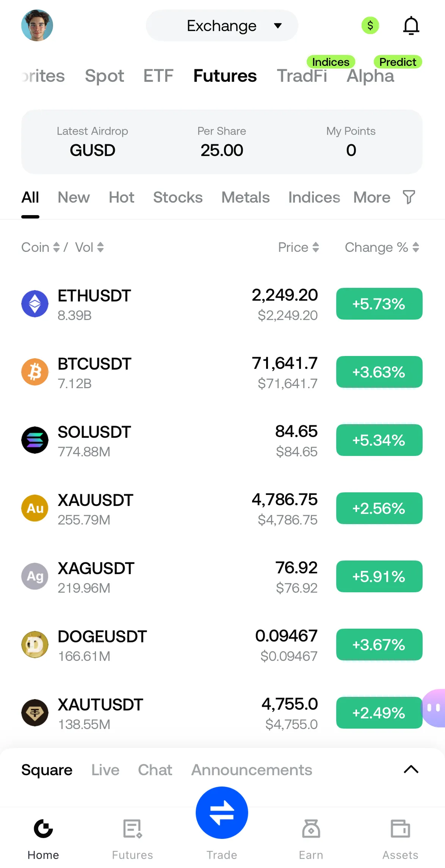Viewport: 445px width, 868px height.
Task: Open the ETHUSDT futures pair
Action: click(95, 304)
